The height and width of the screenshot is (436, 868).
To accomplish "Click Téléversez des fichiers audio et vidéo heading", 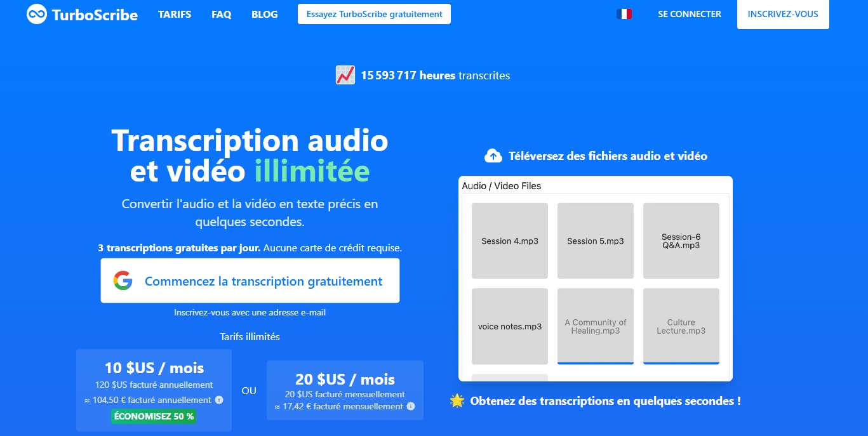I will pos(608,155).
